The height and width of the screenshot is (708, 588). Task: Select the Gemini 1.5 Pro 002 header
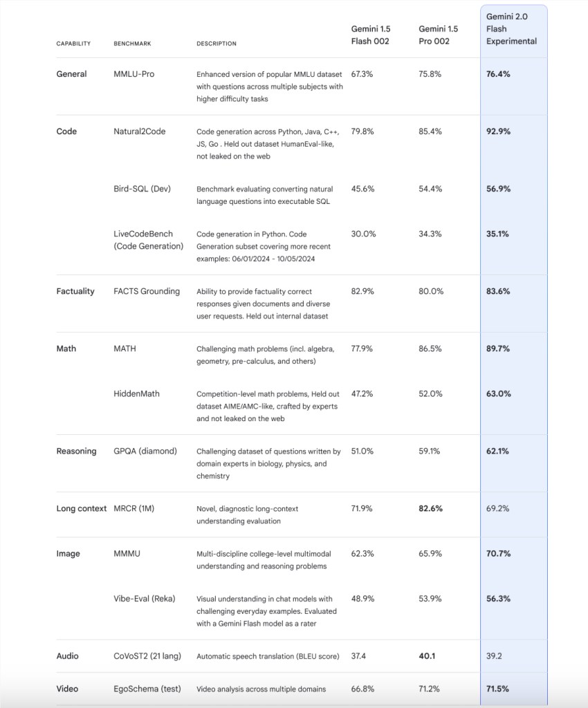(438, 35)
